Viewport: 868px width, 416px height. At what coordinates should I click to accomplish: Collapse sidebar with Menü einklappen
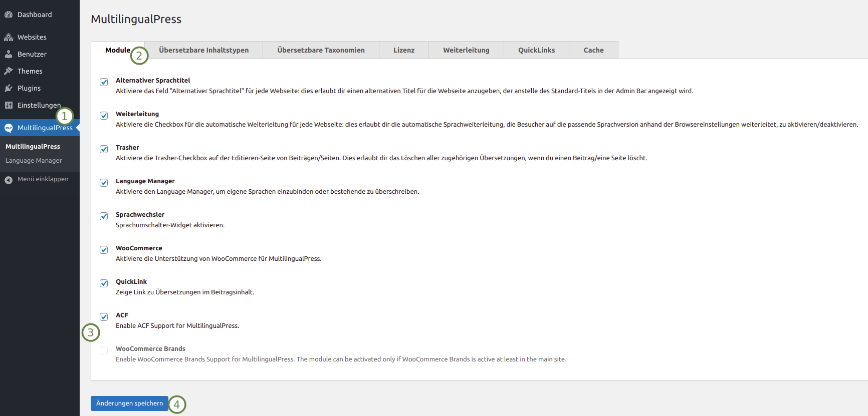tap(40, 179)
